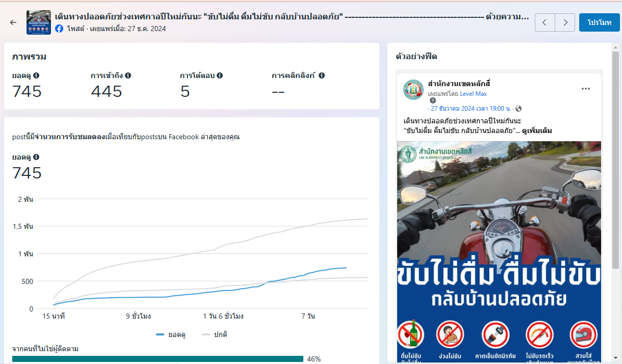This screenshot has width=622, height=364.
Task: Open the สำนักงานเขตหลักสี่ page name link
Action: (x=459, y=84)
